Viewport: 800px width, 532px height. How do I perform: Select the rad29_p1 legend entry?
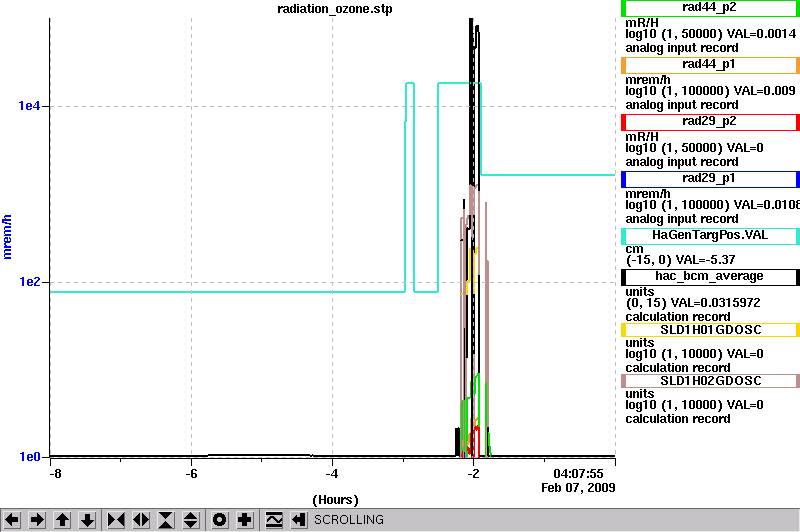(710, 179)
